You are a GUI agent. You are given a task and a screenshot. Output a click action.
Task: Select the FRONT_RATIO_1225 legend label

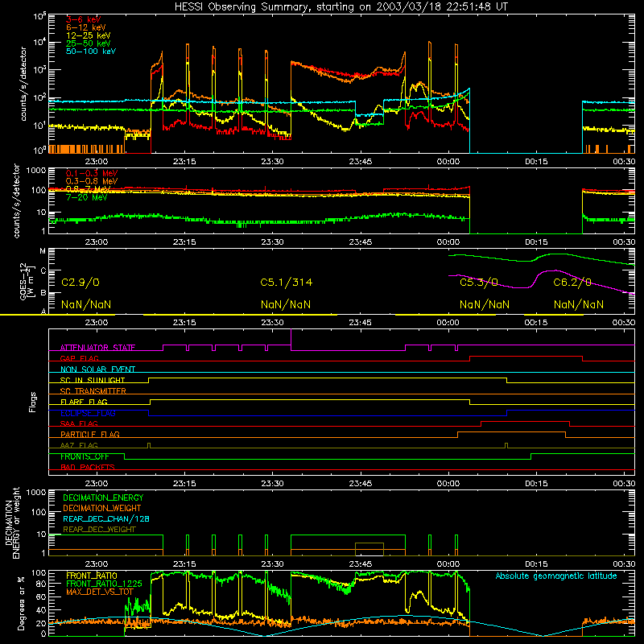pos(104,584)
